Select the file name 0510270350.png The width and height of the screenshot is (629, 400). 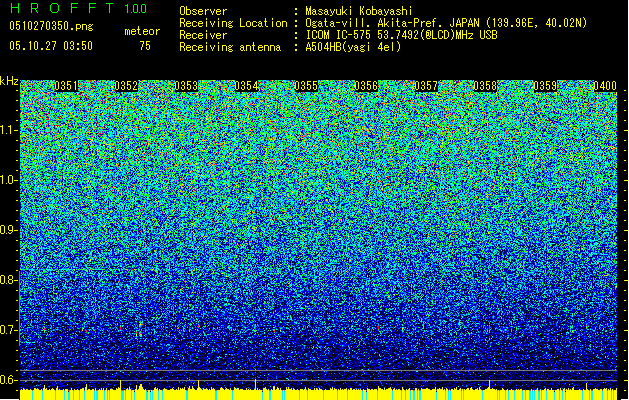click(x=51, y=27)
